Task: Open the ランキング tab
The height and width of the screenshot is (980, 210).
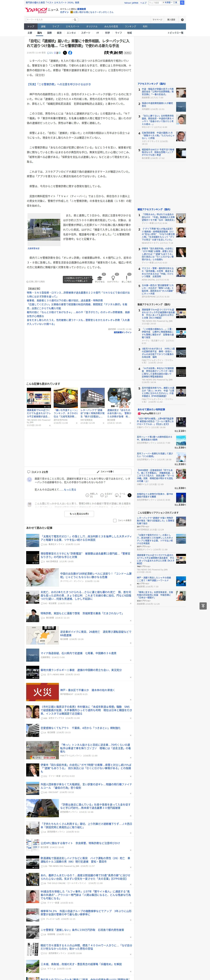Action: click(x=130, y=27)
